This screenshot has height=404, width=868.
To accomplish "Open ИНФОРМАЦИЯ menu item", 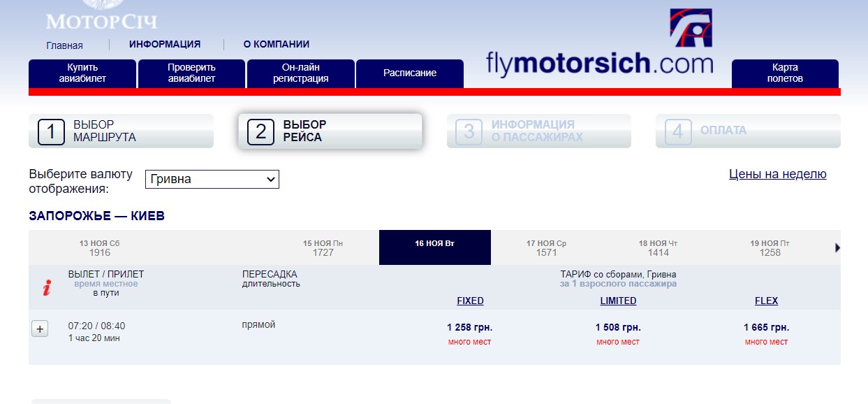I will (x=165, y=44).
